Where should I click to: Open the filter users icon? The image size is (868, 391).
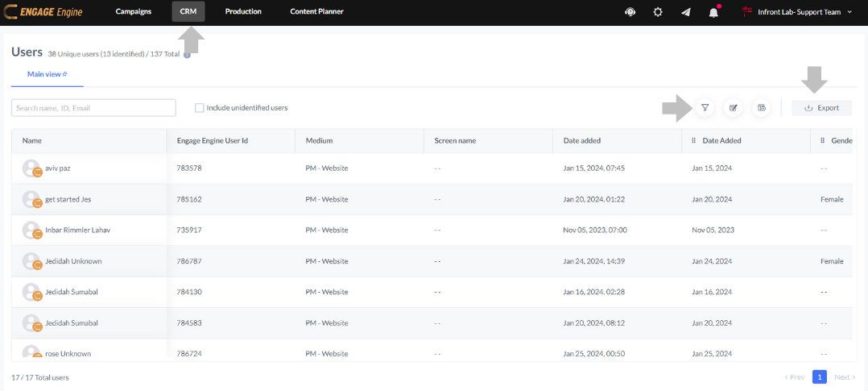point(705,108)
